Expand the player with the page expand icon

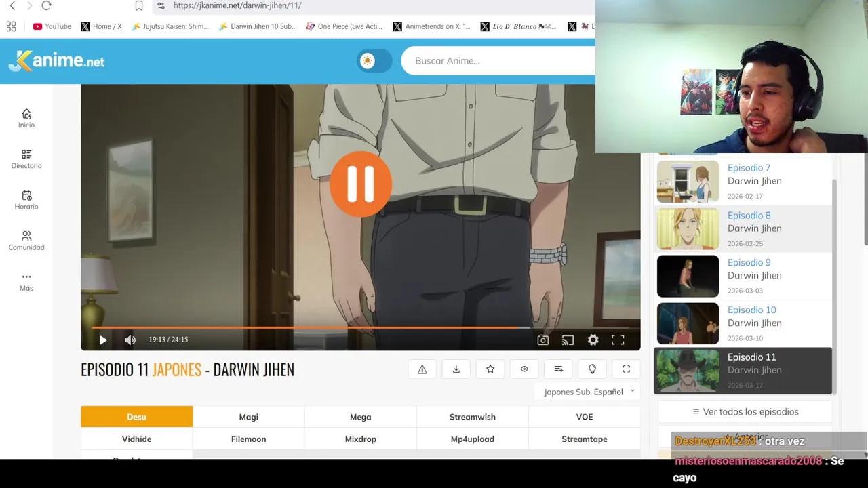click(x=626, y=369)
